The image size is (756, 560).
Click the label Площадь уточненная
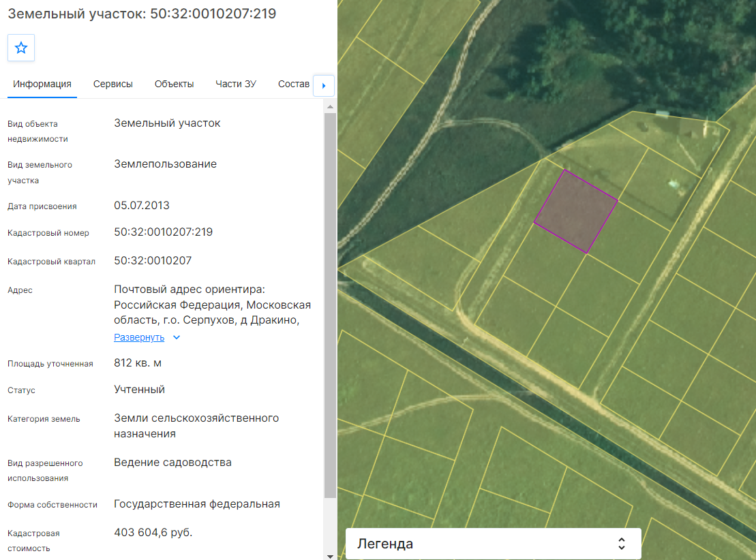coord(50,363)
